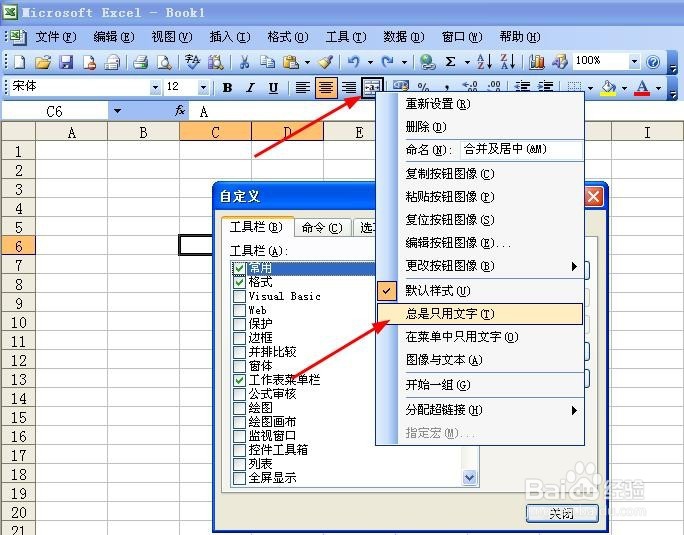Viewport: 684px width, 535px height.
Task: Click 复制按钮图像 in the menu
Action: [480, 174]
